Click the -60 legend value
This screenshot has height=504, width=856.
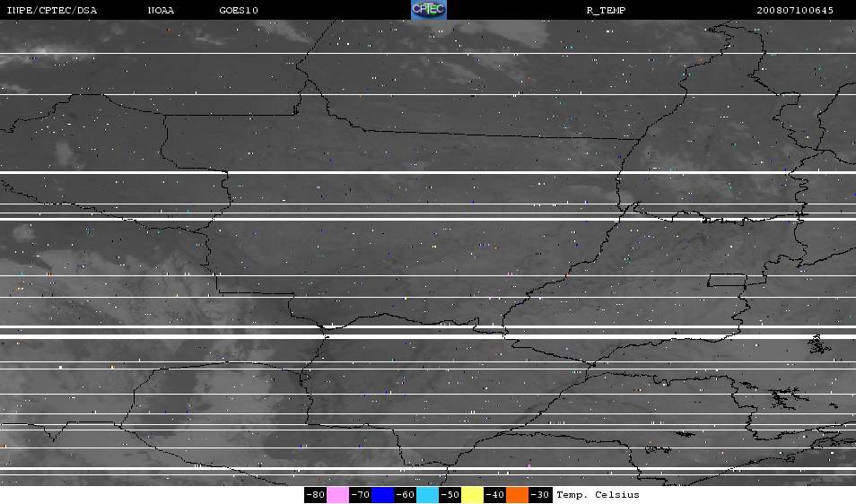coord(405,495)
